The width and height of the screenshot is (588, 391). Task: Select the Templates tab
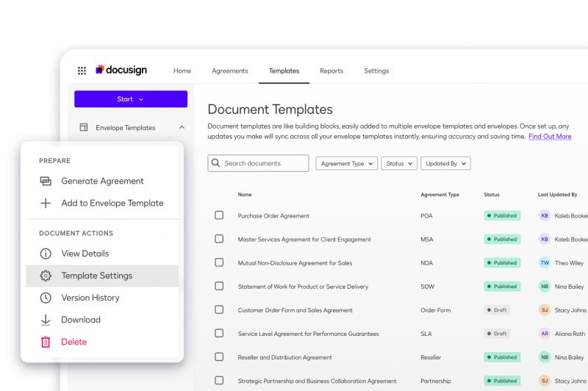(284, 71)
